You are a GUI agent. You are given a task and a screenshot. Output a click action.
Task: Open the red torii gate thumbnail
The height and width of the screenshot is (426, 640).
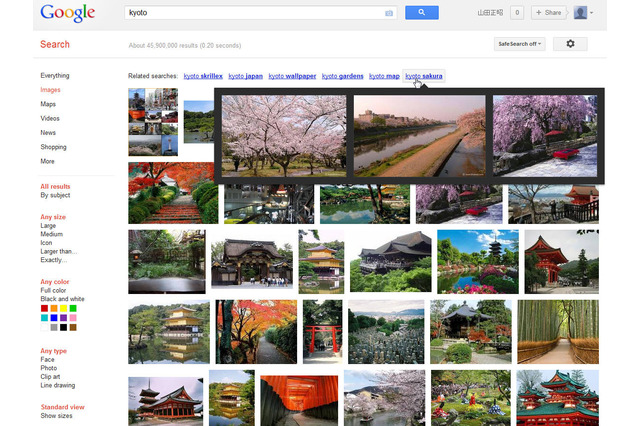(x=322, y=332)
